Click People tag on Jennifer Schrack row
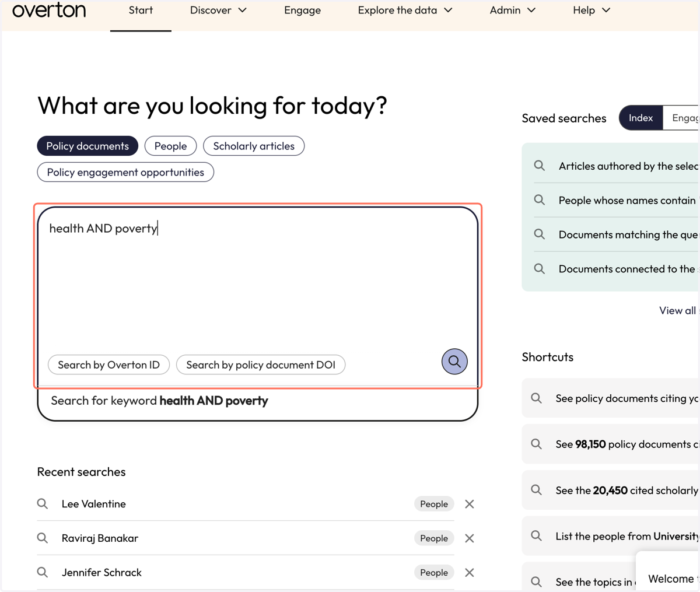Viewport: 700px width, 592px height. pyautogui.click(x=434, y=573)
